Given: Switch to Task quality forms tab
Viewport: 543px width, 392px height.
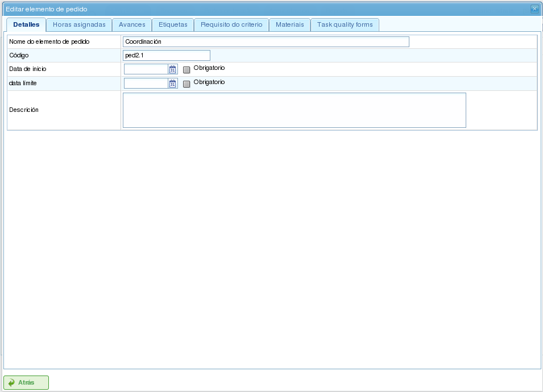Looking at the screenshot, I should [345, 25].
